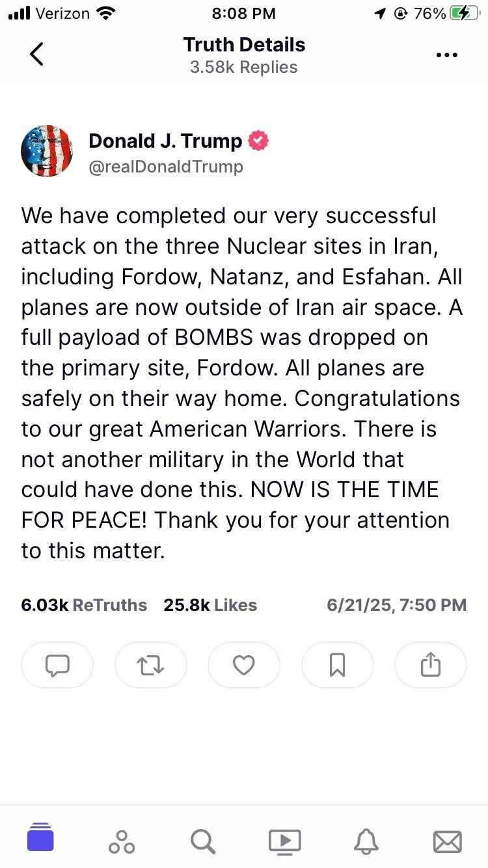The width and height of the screenshot is (488, 868).
Task: Open the Groups tab
Action: point(122,841)
